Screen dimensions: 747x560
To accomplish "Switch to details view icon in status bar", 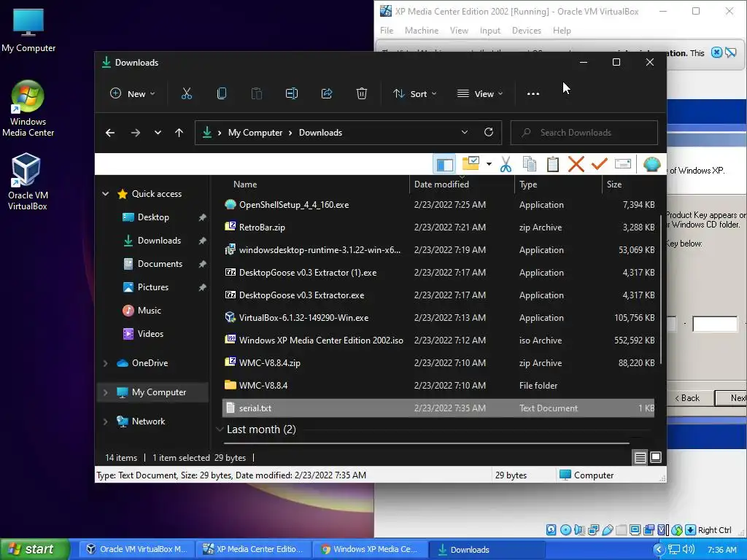I will [640, 458].
